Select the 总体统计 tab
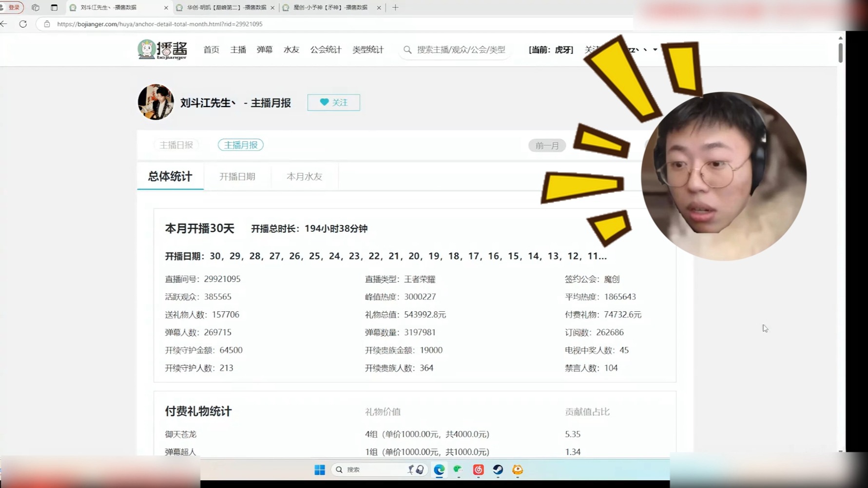 (170, 176)
